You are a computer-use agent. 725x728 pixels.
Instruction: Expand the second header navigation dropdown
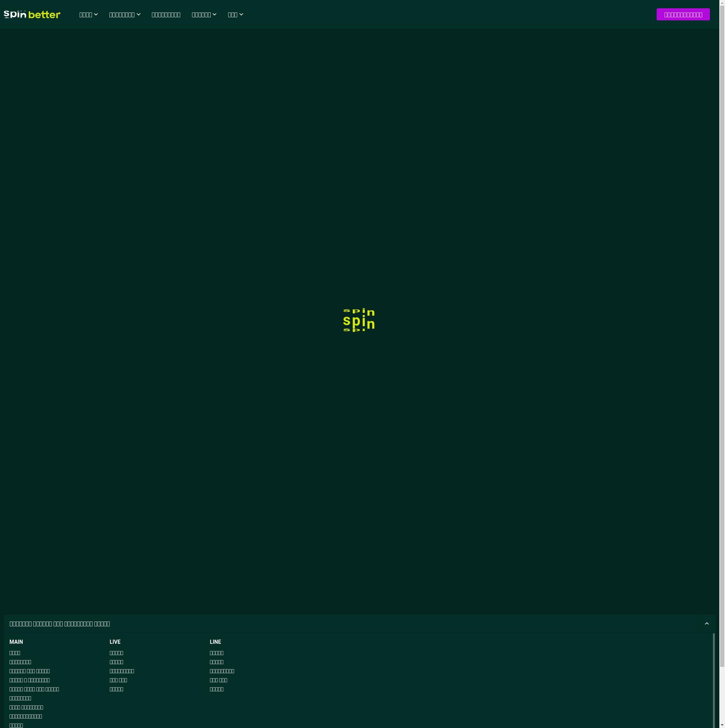[x=125, y=15]
